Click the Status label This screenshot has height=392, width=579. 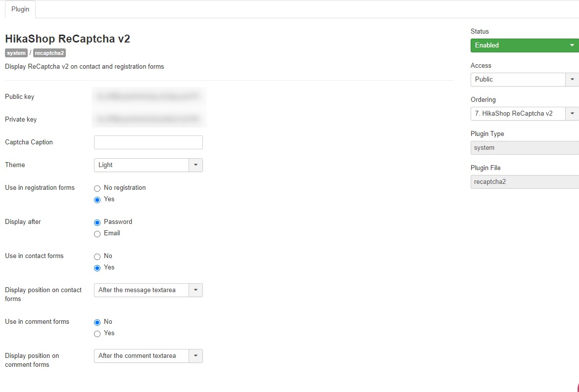click(x=480, y=32)
